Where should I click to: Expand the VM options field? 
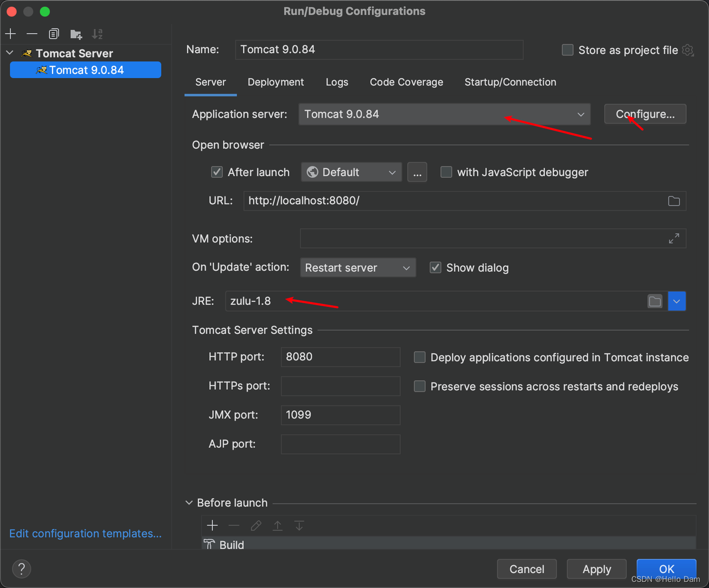click(674, 239)
